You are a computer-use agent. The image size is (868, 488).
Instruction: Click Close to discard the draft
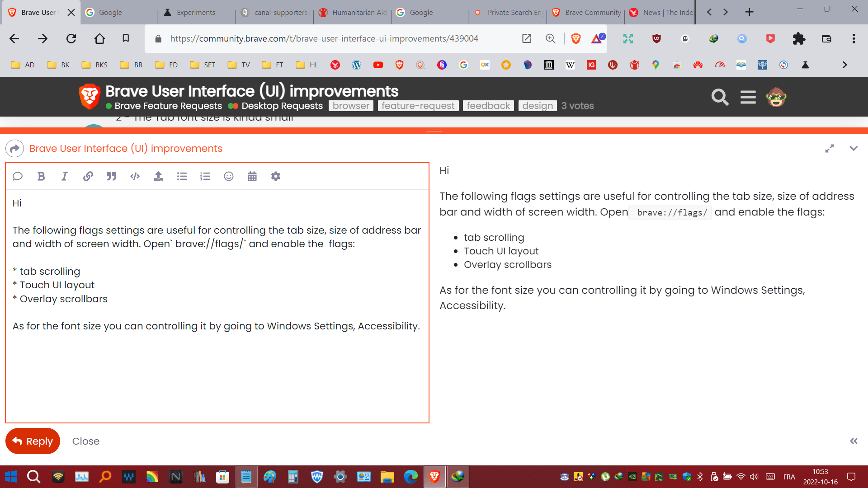(86, 441)
